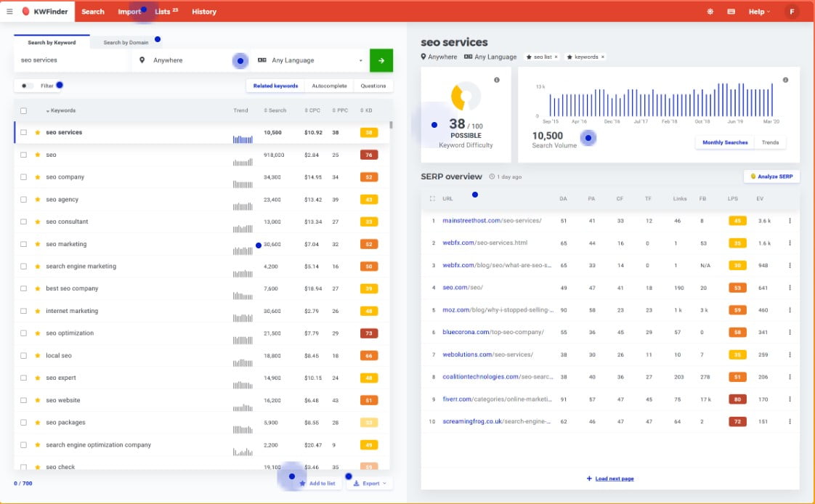815x504 pixels.
Task: Click star next to seo agency keyword
Action: [38, 200]
